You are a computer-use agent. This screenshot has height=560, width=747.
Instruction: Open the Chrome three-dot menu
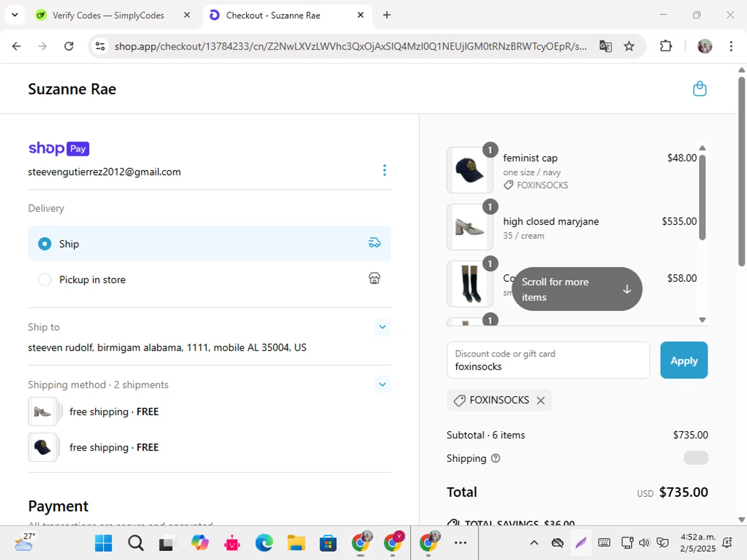(731, 46)
